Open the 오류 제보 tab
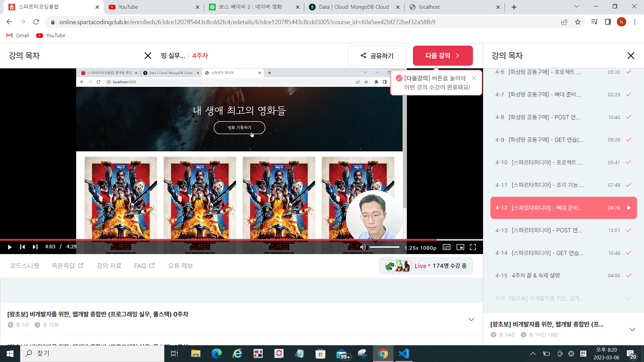Image resolution: width=644 pixels, height=362 pixels. click(x=180, y=266)
